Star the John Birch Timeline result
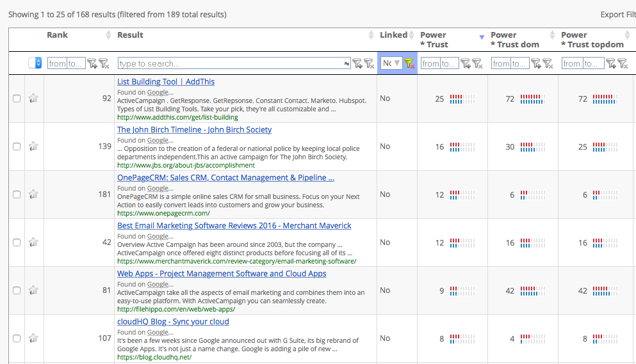Viewport: 636px width, 364px height. [33, 146]
